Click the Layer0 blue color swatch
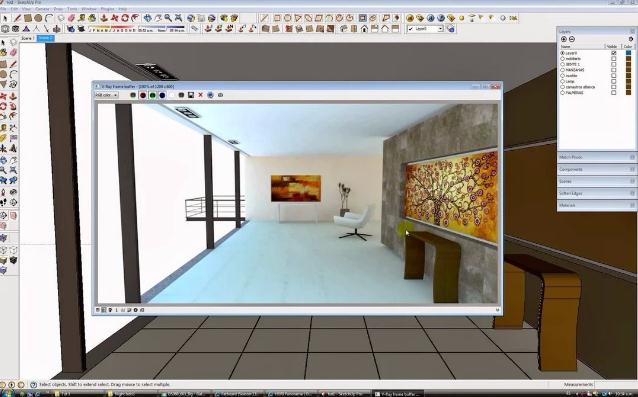Screen dimensions: 638x397 (629, 53)
